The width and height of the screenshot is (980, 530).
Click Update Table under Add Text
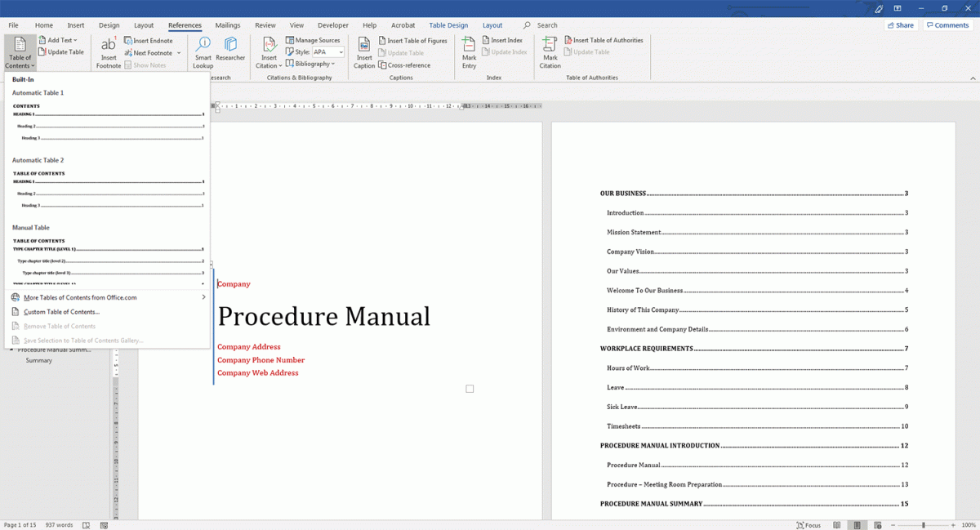pos(61,51)
